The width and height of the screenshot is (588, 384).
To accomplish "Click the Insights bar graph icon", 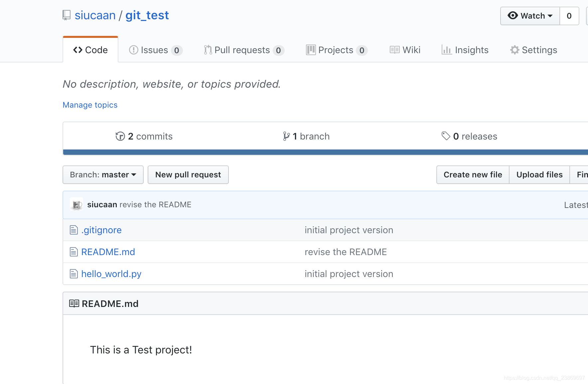I will 446,50.
